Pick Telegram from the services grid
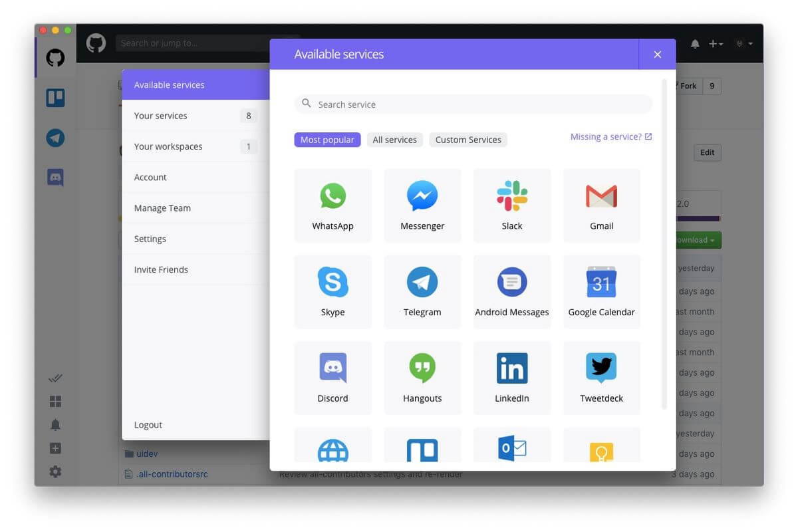The image size is (798, 532). click(422, 291)
